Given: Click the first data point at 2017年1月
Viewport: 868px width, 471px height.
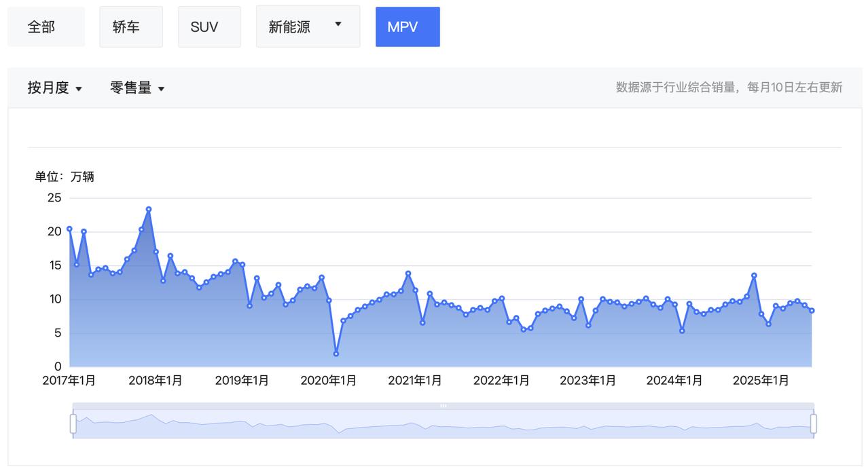Looking at the screenshot, I should 69,229.
